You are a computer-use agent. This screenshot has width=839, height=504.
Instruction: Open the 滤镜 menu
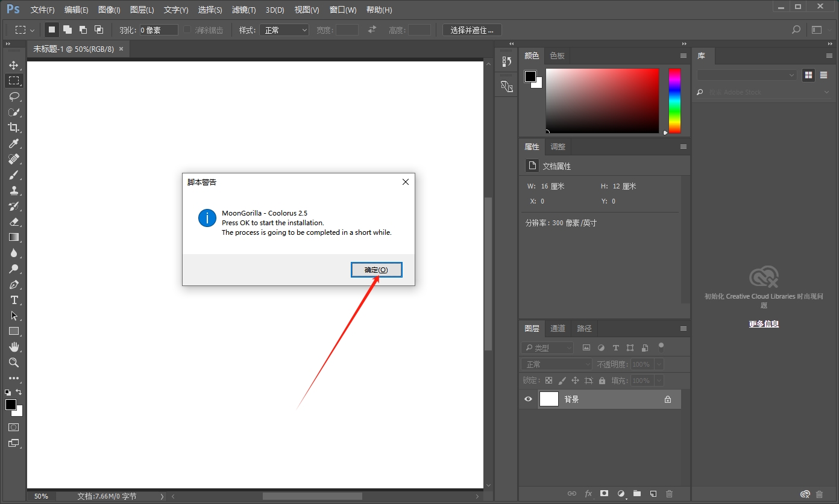[x=243, y=10]
